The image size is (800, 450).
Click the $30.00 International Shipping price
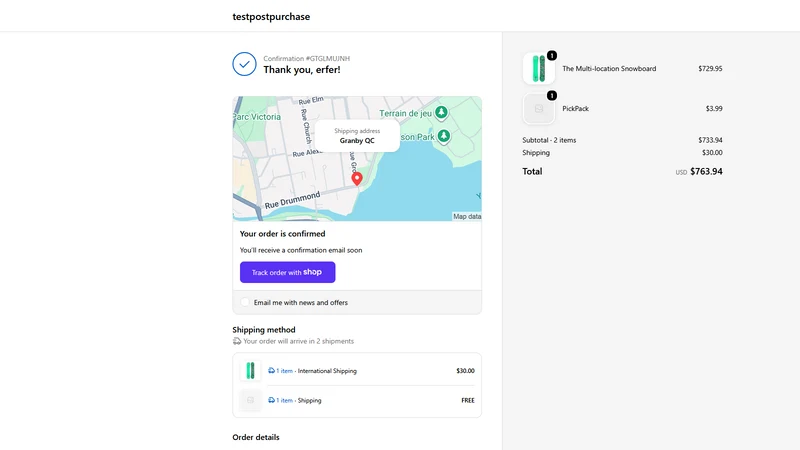coord(465,371)
